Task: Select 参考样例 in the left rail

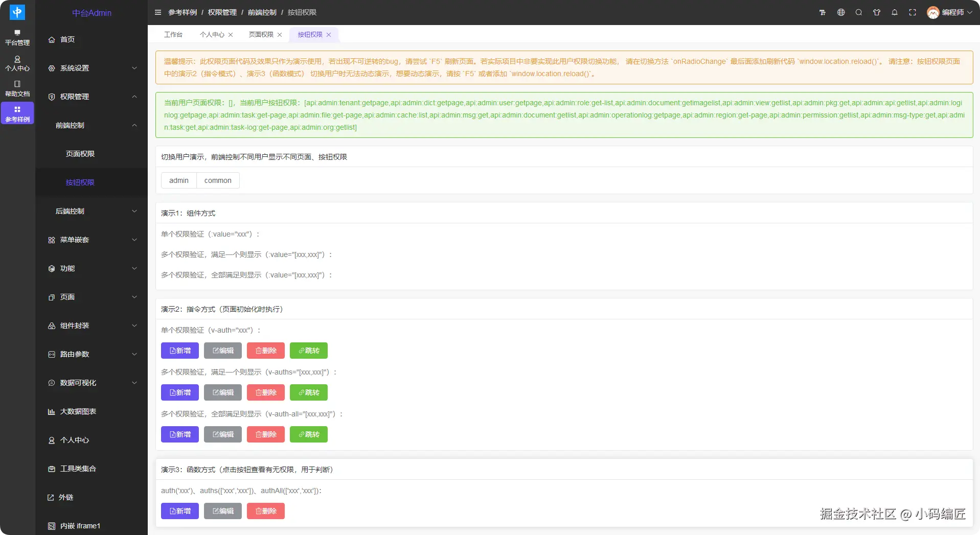Action: click(17, 114)
